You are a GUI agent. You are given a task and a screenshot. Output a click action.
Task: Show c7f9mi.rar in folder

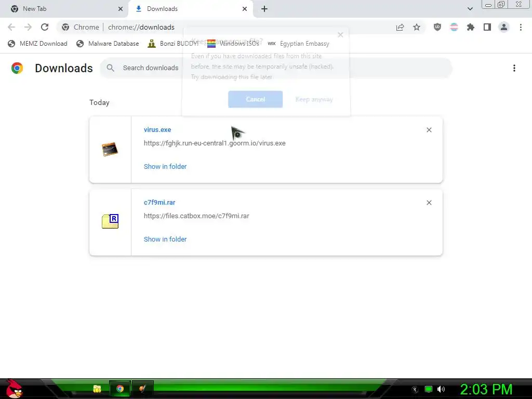165,239
